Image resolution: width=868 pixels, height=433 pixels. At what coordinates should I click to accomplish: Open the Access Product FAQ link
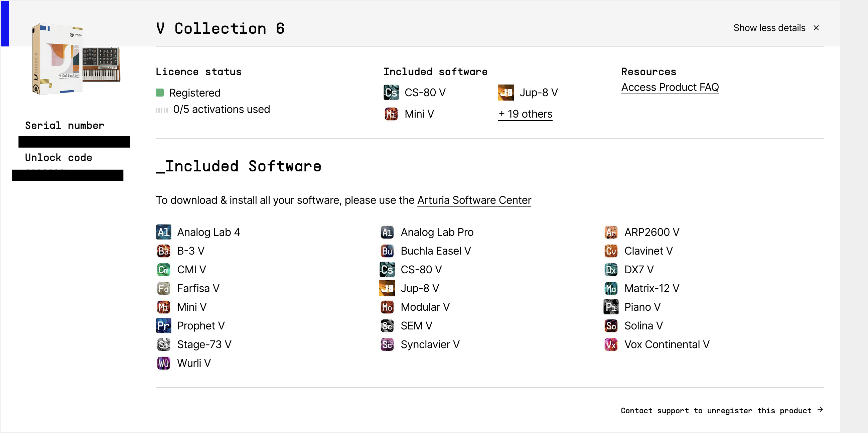(x=670, y=87)
